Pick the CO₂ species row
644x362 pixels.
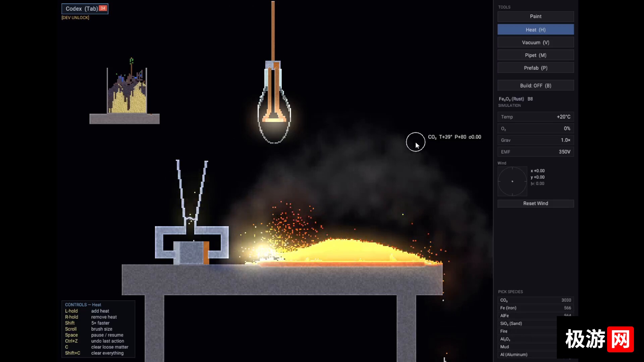(535, 300)
